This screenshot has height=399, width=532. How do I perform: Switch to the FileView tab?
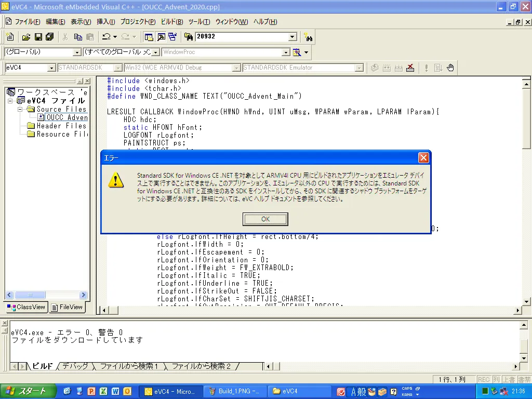pos(67,307)
